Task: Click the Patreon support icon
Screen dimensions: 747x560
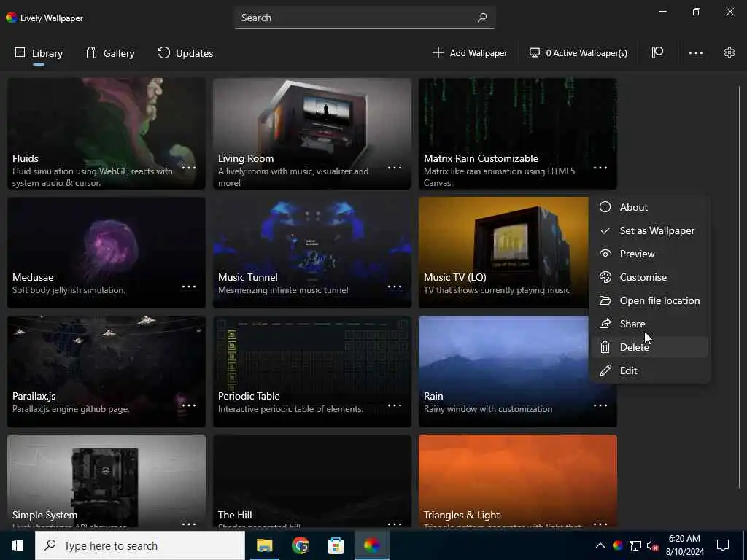Action: (x=657, y=52)
